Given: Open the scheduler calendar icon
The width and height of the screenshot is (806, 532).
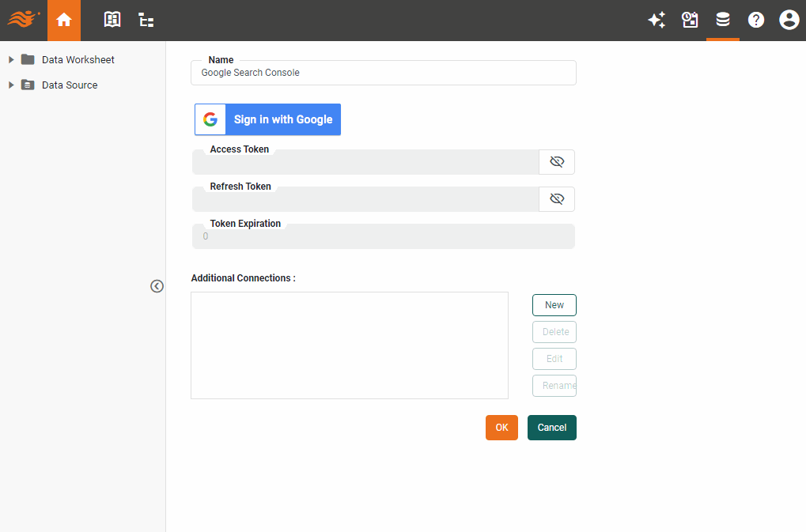Looking at the screenshot, I should [x=690, y=20].
